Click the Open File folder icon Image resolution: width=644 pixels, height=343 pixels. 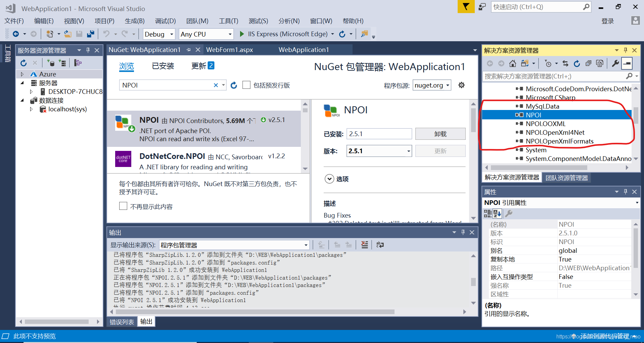coord(68,34)
